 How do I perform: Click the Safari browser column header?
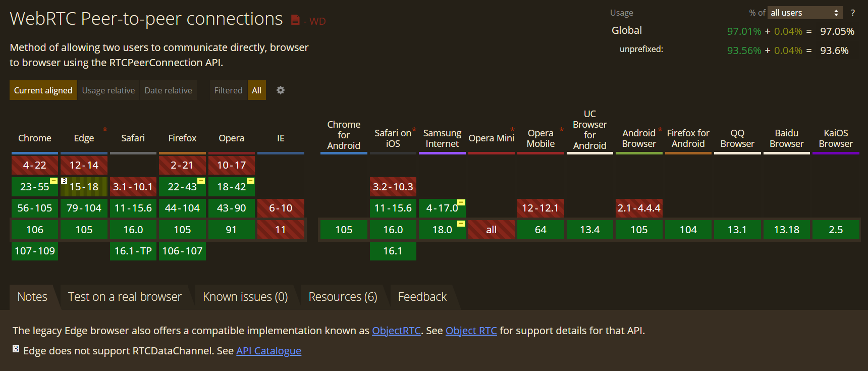pos(133,138)
